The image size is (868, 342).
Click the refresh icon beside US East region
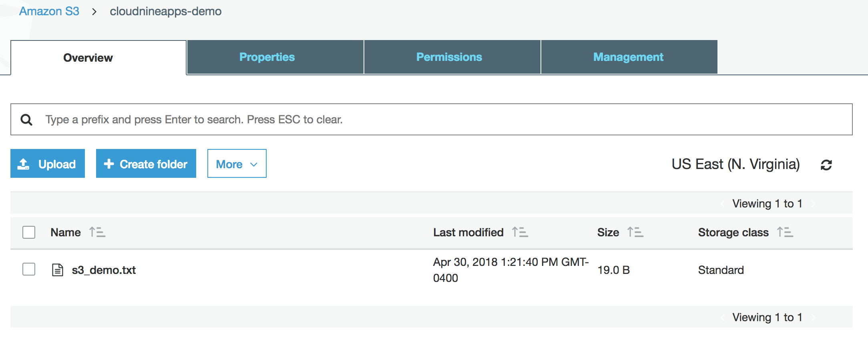pyautogui.click(x=826, y=165)
